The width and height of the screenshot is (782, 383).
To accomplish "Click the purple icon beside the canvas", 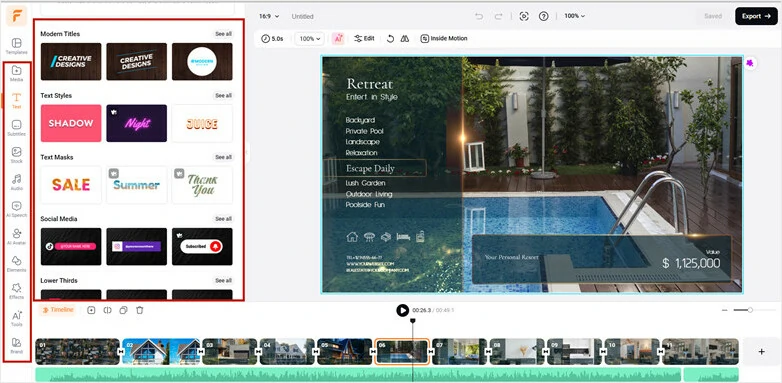I will coord(750,63).
